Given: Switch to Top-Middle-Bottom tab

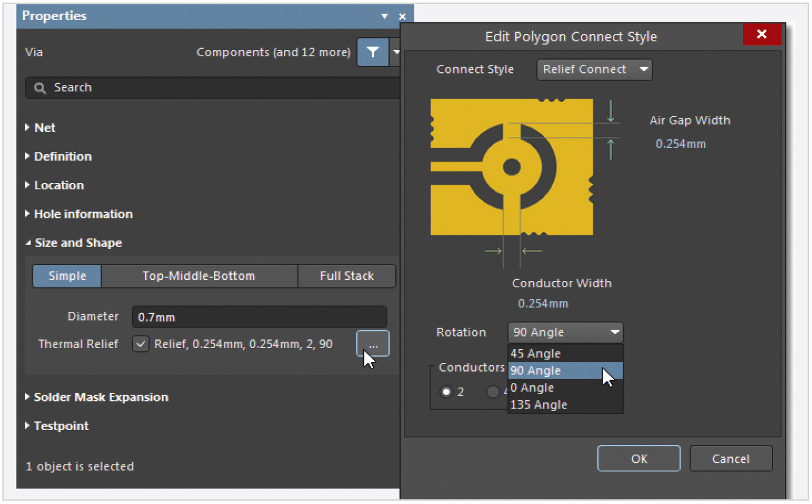Looking at the screenshot, I should pos(199,276).
